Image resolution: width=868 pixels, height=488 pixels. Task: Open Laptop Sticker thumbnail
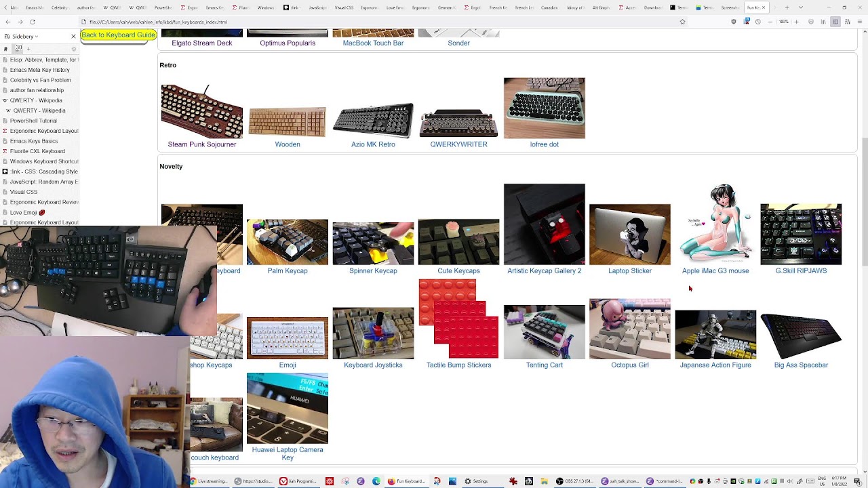tap(630, 235)
